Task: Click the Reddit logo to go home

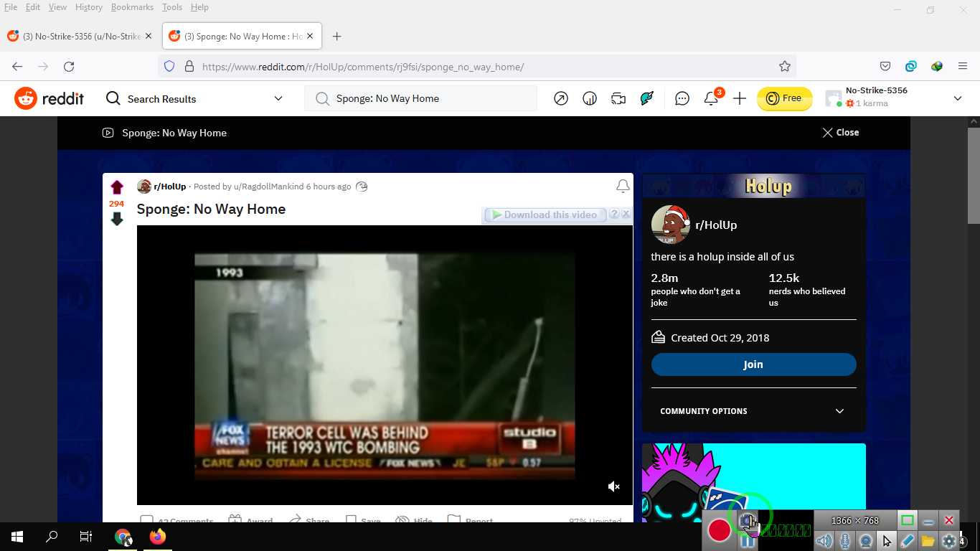Action: pyautogui.click(x=50, y=99)
